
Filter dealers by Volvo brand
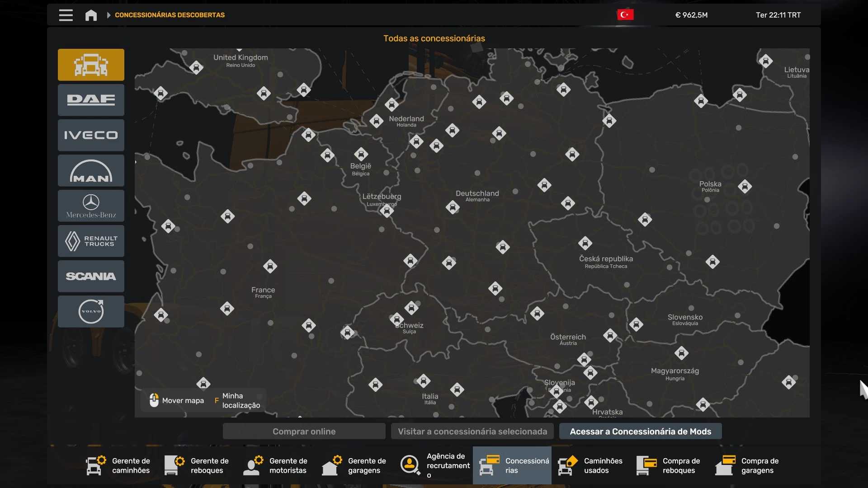pos(91,311)
